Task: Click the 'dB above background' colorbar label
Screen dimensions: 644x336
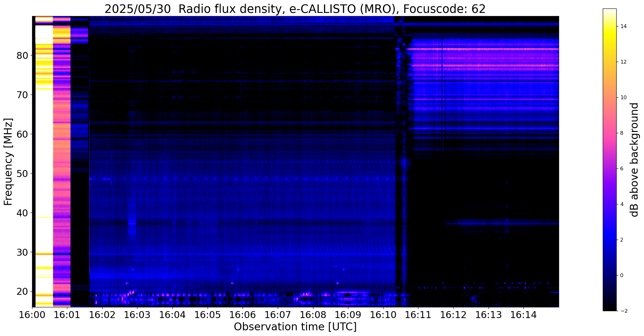Action: click(x=635, y=160)
